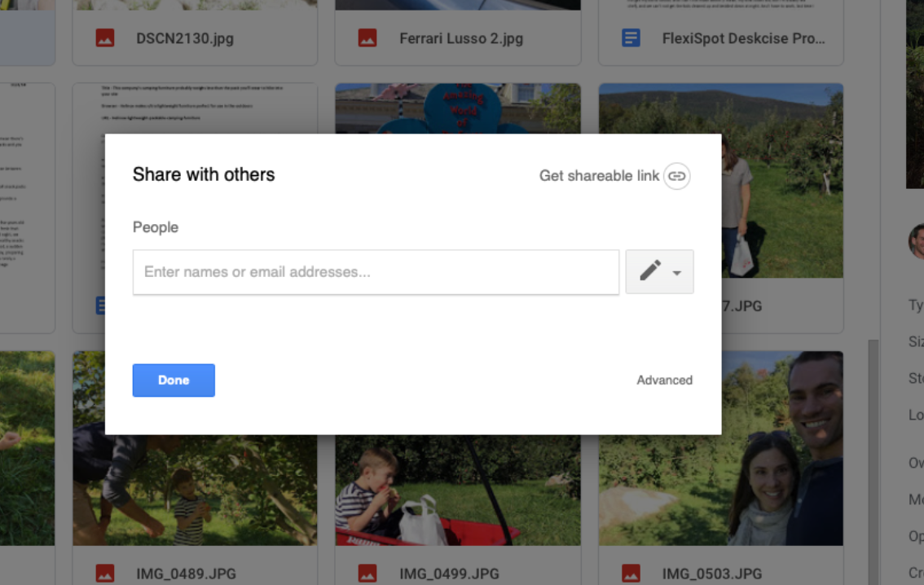Select the Ferrari Lusso 2.jpg file name
The height and width of the screenshot is (585, 924).
[x=461, y=38]
